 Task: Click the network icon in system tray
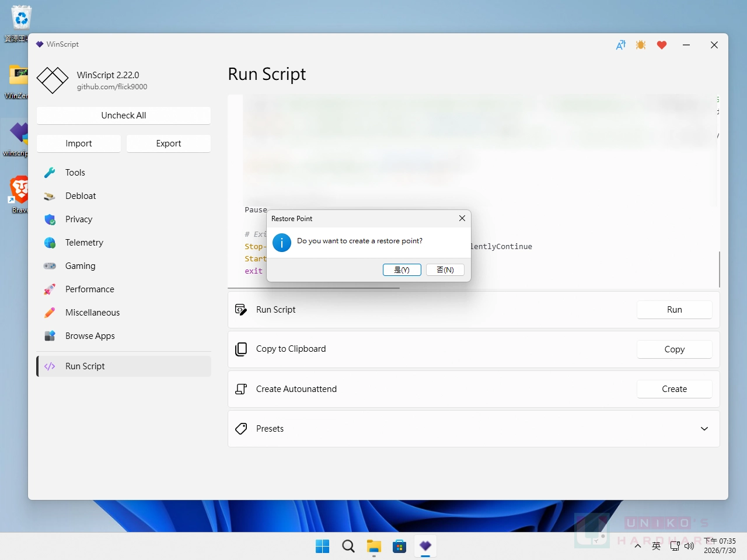[675, 547]
